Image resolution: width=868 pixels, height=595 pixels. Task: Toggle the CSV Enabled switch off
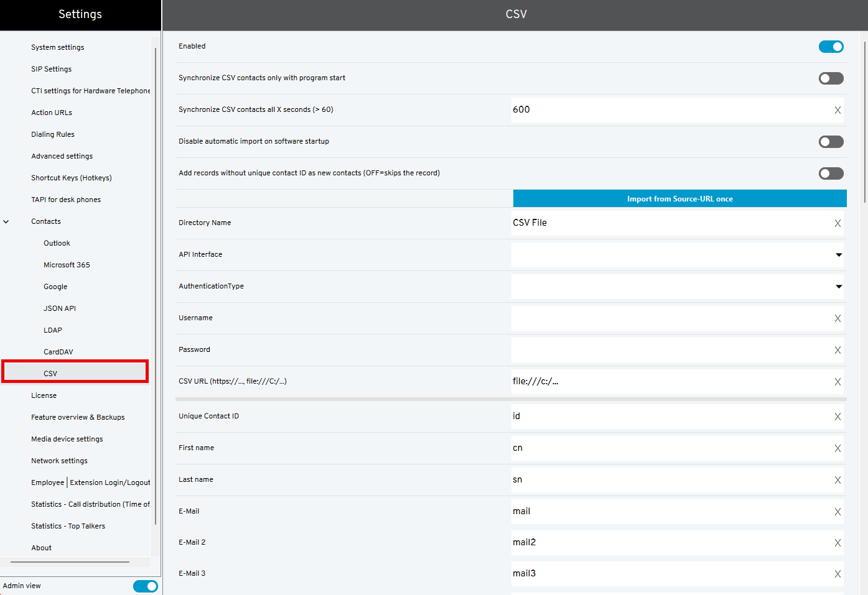831,47
